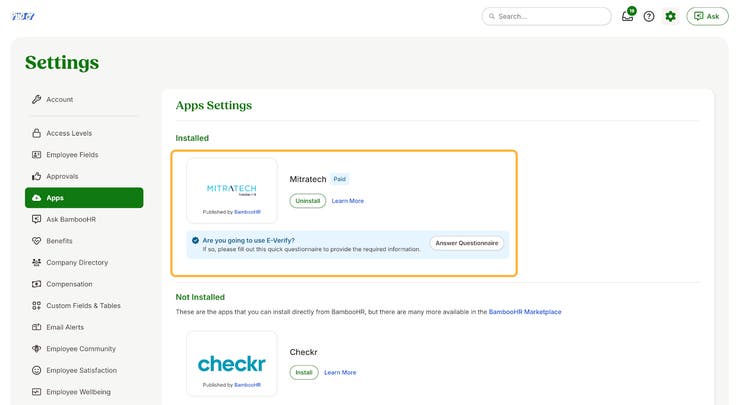Click the Apps cloud icon
The width and height of the screenshot is (750, 405).
[36, 197]
